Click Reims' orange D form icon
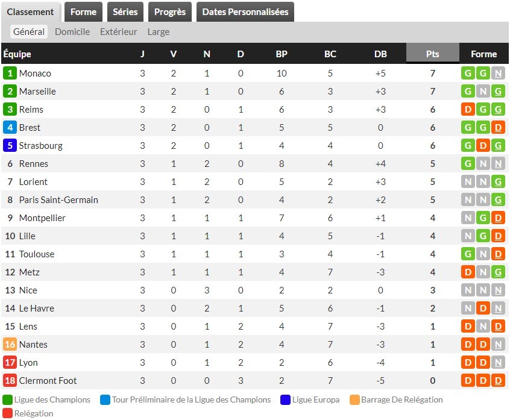Screen dimensions: 510x420 click(467, 110)
